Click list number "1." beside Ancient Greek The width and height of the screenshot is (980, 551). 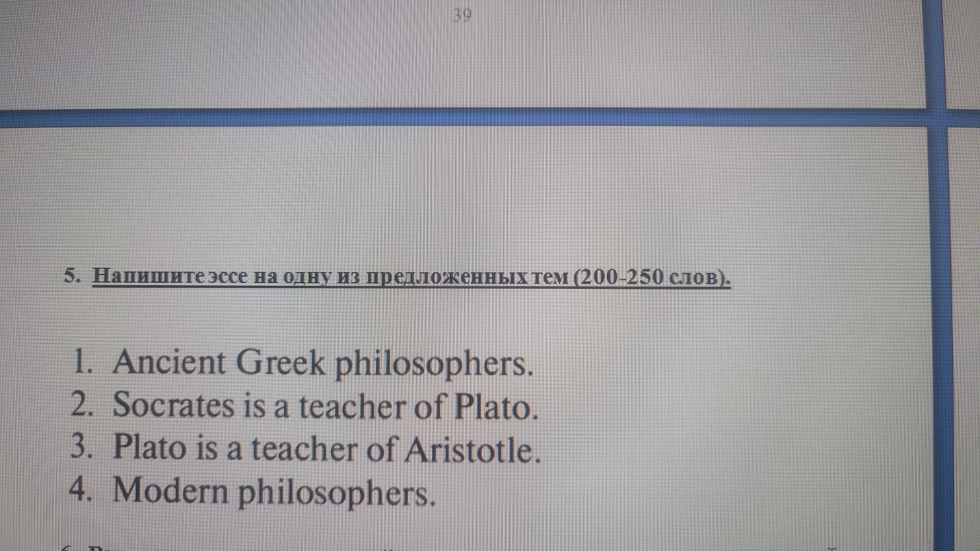click(83, 362)
